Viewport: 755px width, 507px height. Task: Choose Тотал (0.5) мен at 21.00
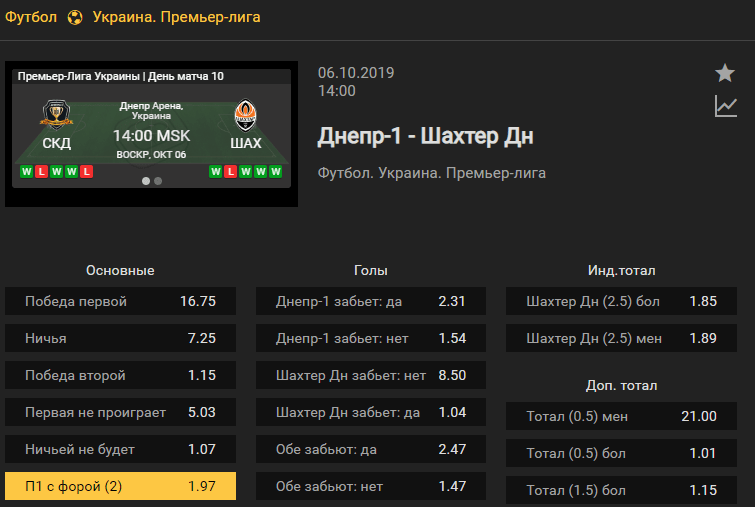(x=621, y=416)
